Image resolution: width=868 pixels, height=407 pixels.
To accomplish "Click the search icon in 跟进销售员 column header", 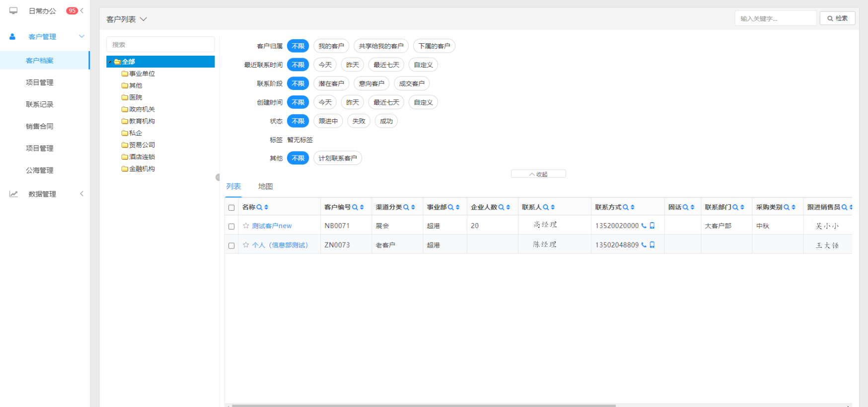I will click(x=845, y=207).
